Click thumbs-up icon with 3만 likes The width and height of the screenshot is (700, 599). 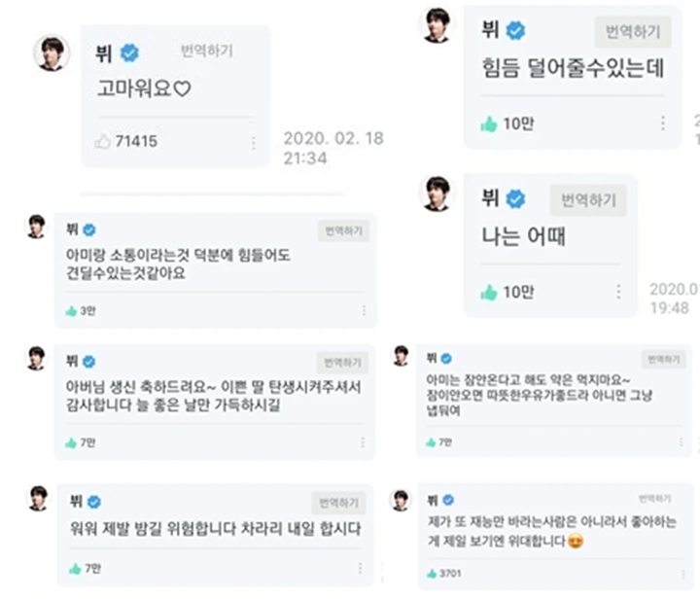(x=71, y=311)
